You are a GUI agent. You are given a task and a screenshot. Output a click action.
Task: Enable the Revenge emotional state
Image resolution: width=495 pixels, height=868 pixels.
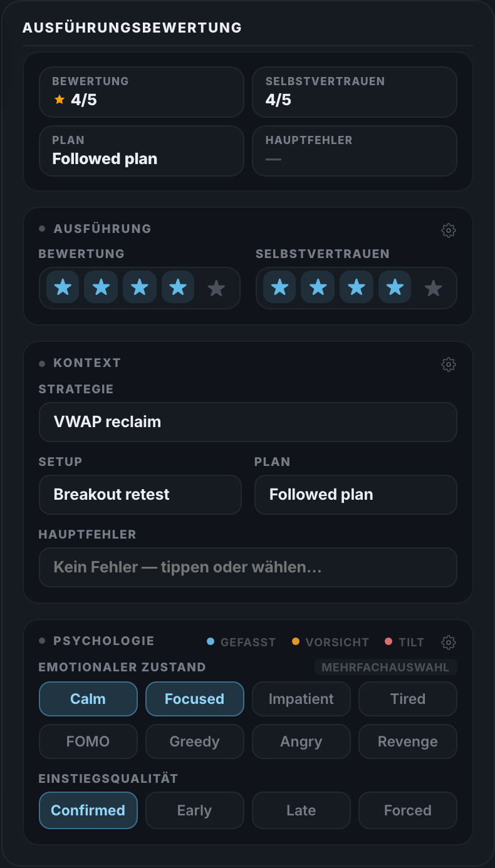(408, 741)
